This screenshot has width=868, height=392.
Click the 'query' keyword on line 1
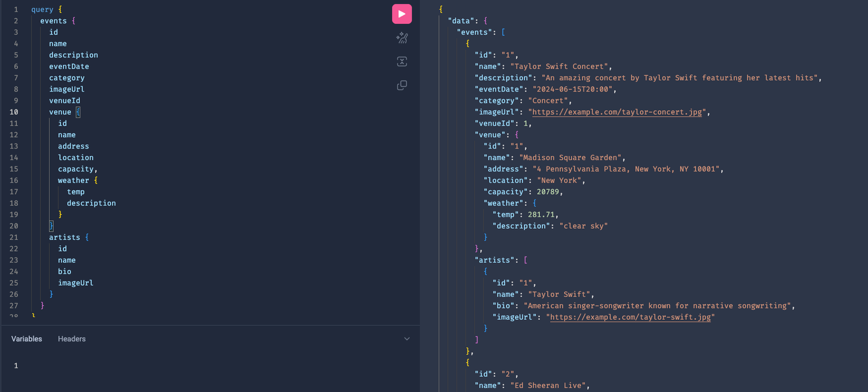click(42, 10)
